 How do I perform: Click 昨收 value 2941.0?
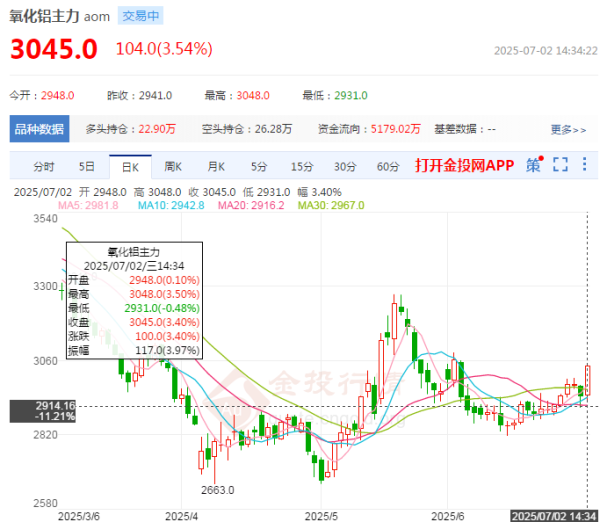[155, 95]
